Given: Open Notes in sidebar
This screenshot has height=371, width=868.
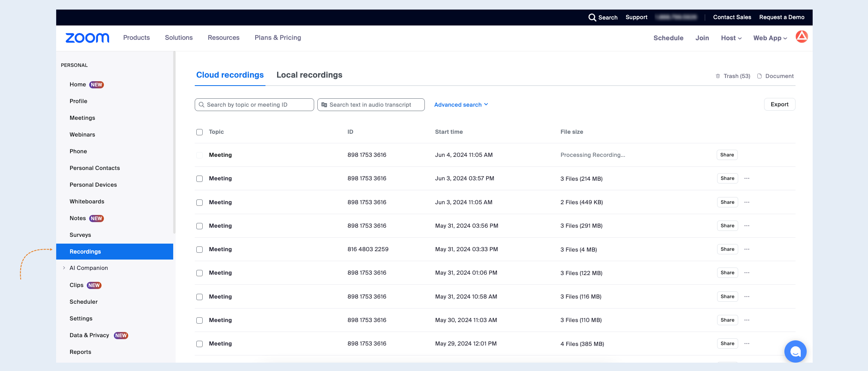Looking at the screenshot, I should (78, 218).
